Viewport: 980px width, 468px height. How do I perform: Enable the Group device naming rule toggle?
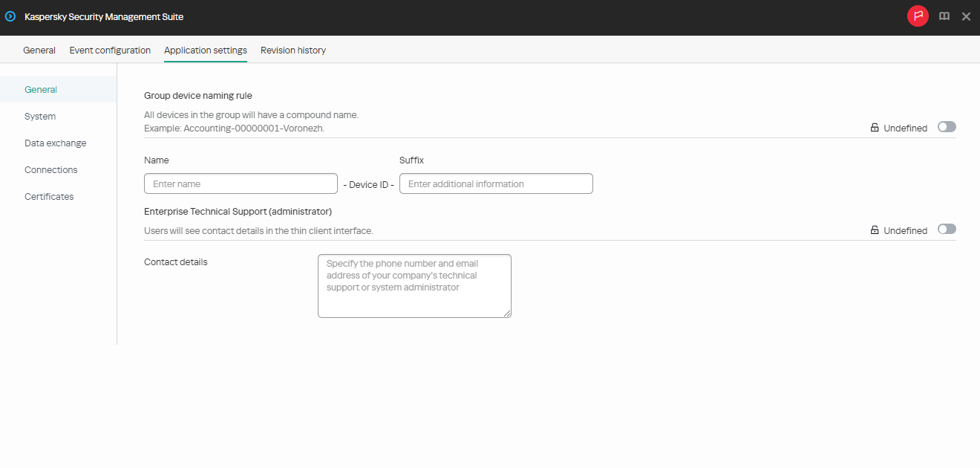click(947, 126)
